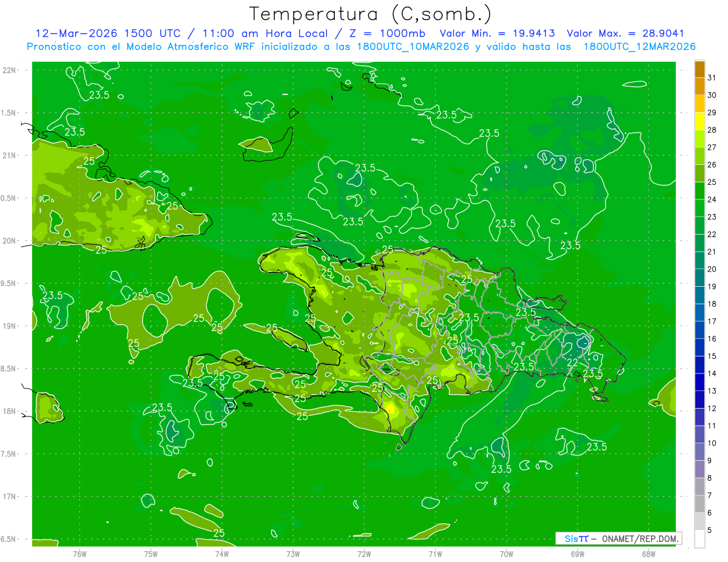
Task: Click the teal swatch between 19 and 20
Action: pos(699,278)
